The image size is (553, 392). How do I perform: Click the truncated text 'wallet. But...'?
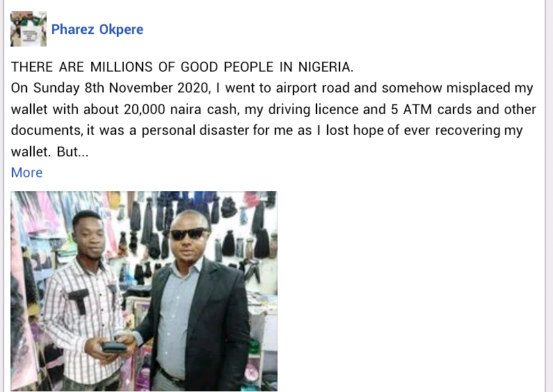pos(49,152)
